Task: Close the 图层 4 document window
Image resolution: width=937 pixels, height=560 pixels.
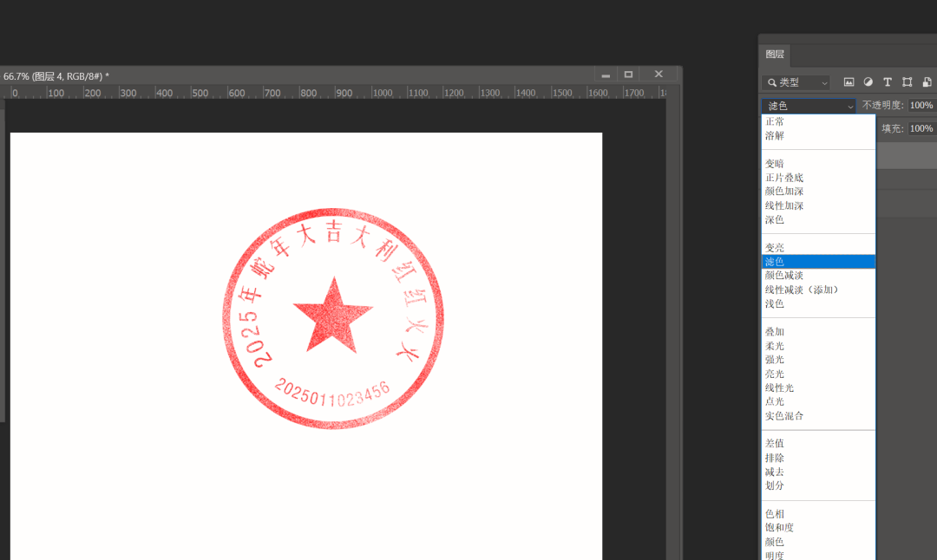Action: pyautogui.click(x=659, y=74)
